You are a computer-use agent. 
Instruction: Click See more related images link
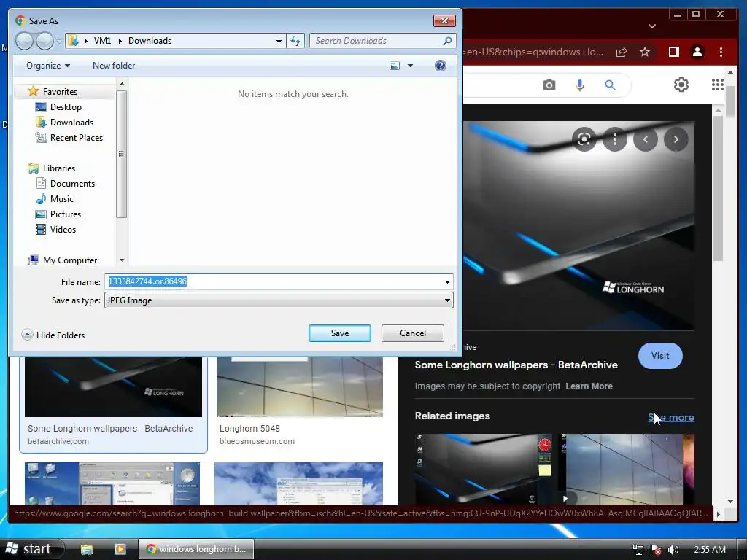click(671, 418)
